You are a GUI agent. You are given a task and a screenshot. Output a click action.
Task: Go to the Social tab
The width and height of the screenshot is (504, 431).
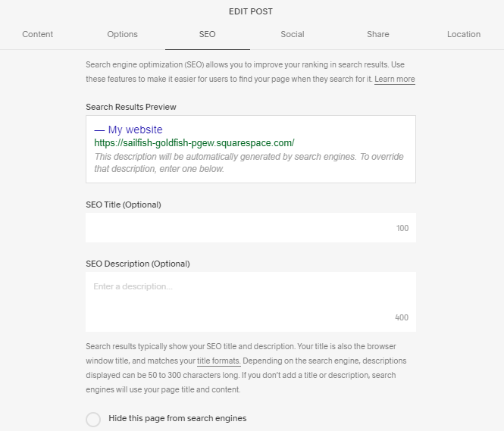[x=292, y=34]
